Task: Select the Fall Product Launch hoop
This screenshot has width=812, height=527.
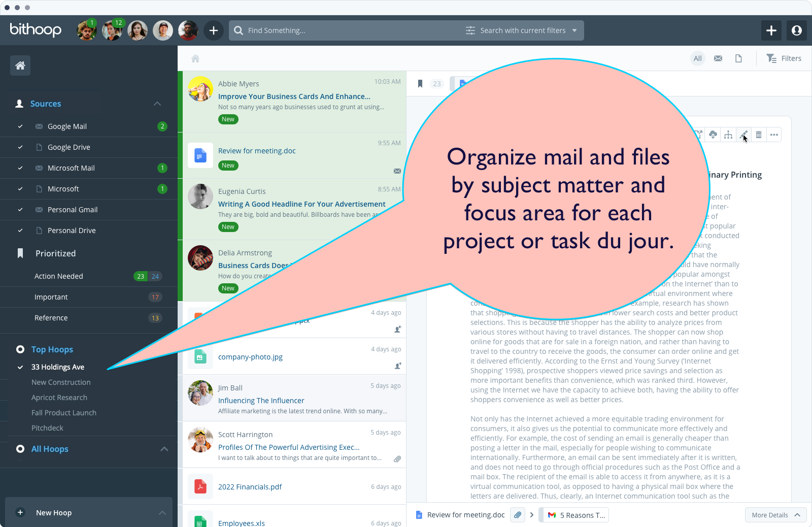Action: point(64,413)
